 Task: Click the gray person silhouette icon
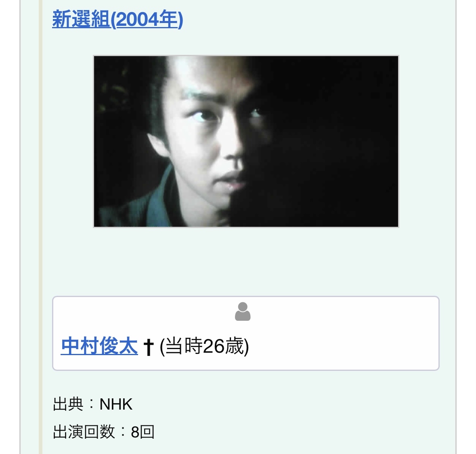click(243, 312)
